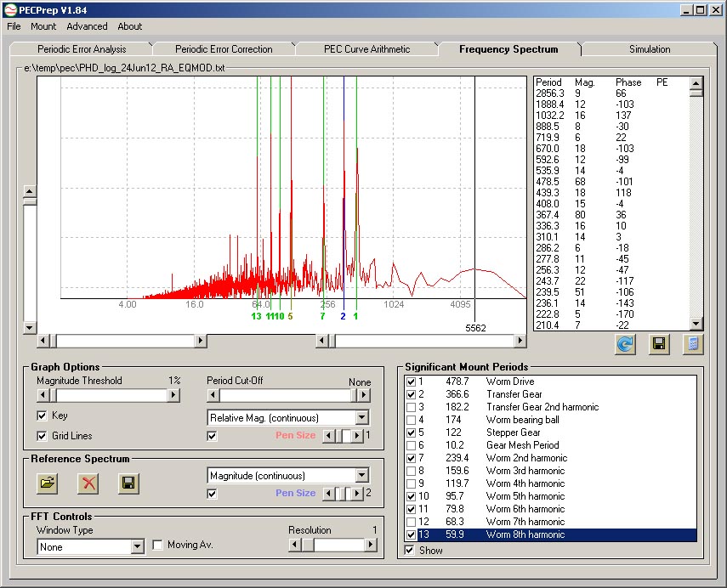The width and height of the screenshot is (727, 588).
Task: Toggle the Key checkbox
Action: coord(42,416)
